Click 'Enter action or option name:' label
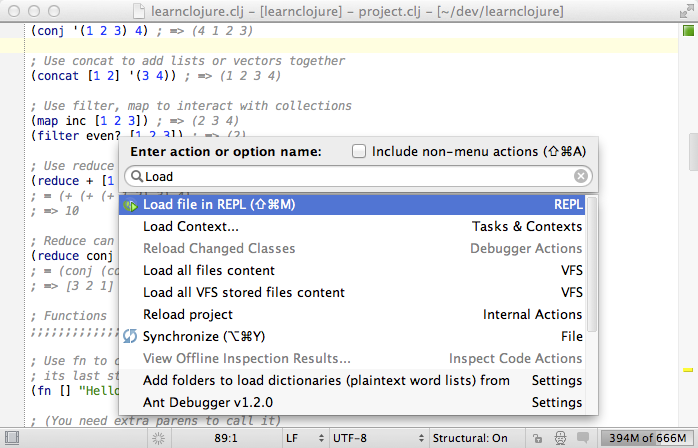The image size is (698, 448). point(226,151)
